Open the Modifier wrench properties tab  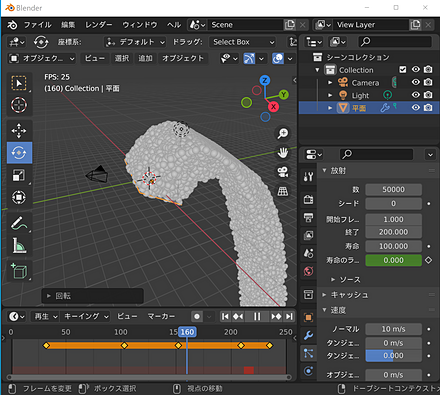point(308,335)
